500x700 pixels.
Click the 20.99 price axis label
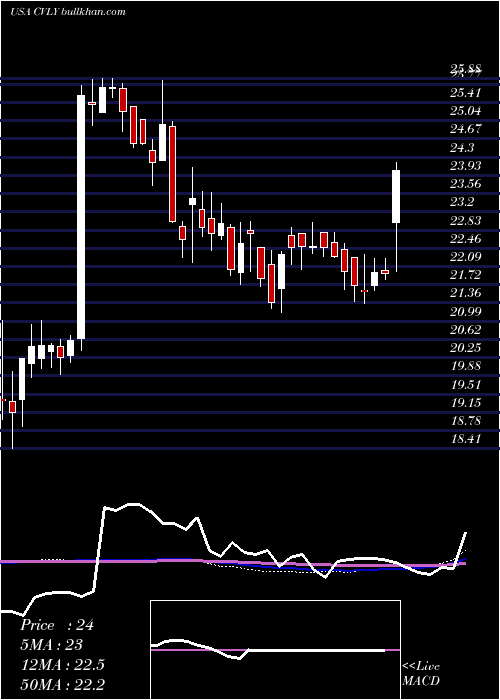[x=465, y=312]
